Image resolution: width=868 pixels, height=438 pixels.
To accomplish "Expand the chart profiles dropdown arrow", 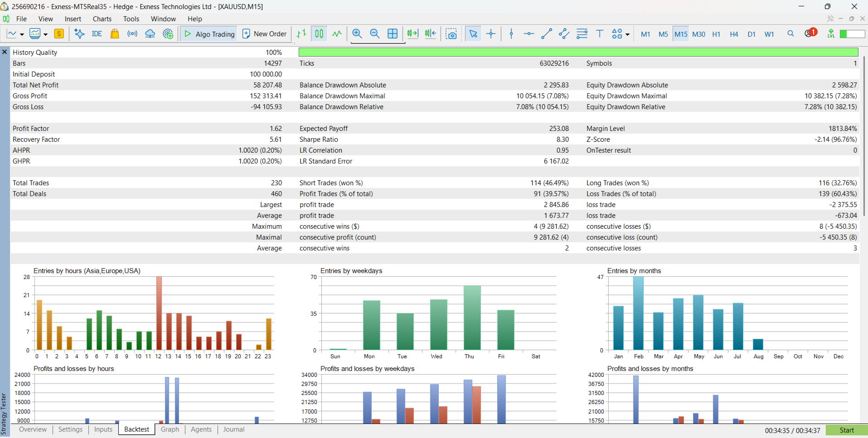I will click(x=45, y=34).
